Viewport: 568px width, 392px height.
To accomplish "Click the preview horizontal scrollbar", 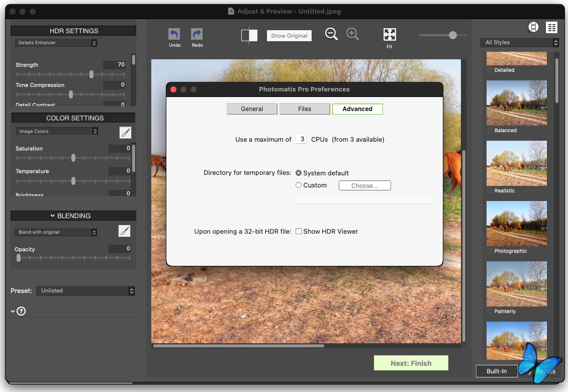I will (x=239, y=346).
